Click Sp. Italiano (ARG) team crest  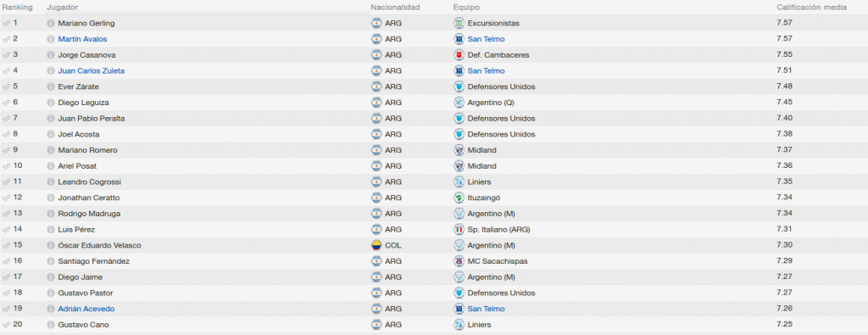(459, 229)
